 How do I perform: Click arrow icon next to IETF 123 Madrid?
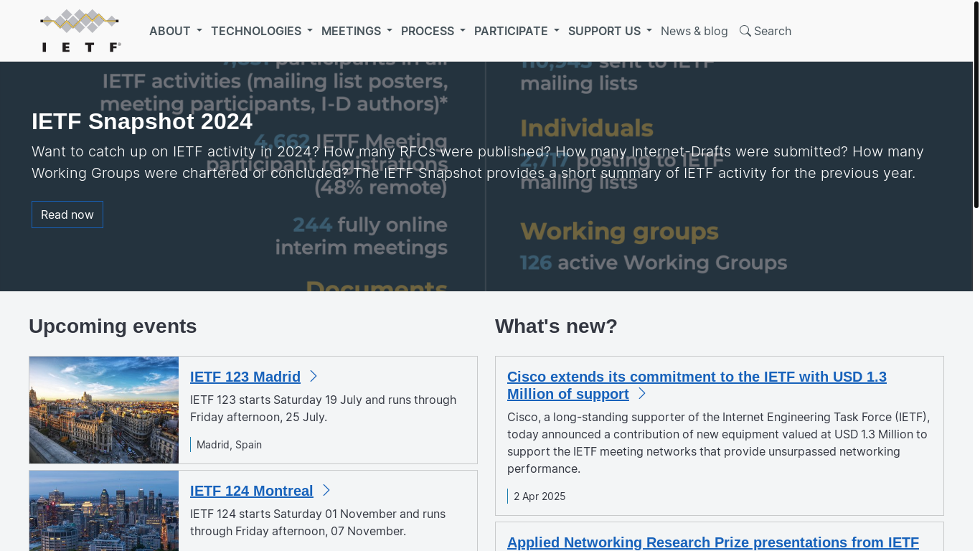tap(314, 376)
